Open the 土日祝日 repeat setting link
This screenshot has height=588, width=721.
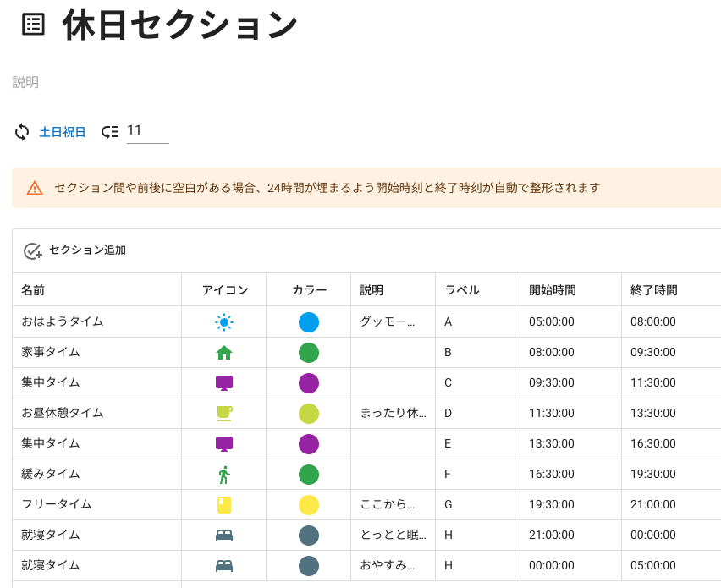(x=63, y=132)
